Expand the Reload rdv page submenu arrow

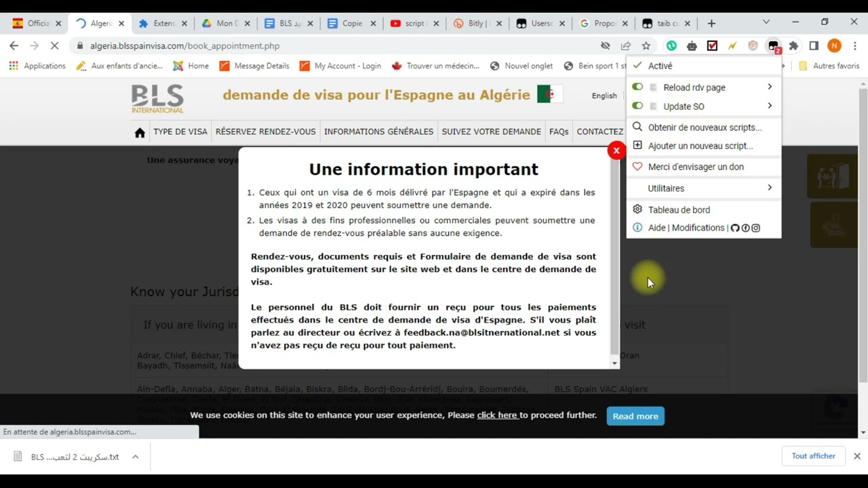click(x=770, y=87)
